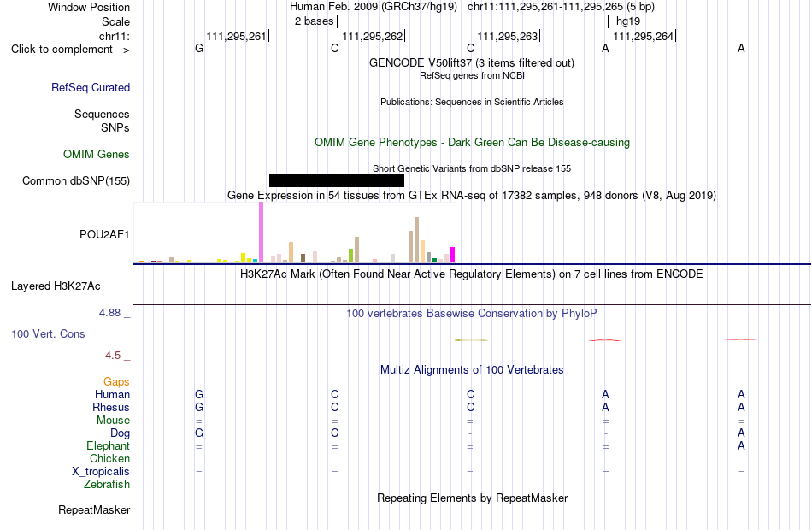Click the G base in the Dog alignment row

pyautogui.click(x=199, y=433)
